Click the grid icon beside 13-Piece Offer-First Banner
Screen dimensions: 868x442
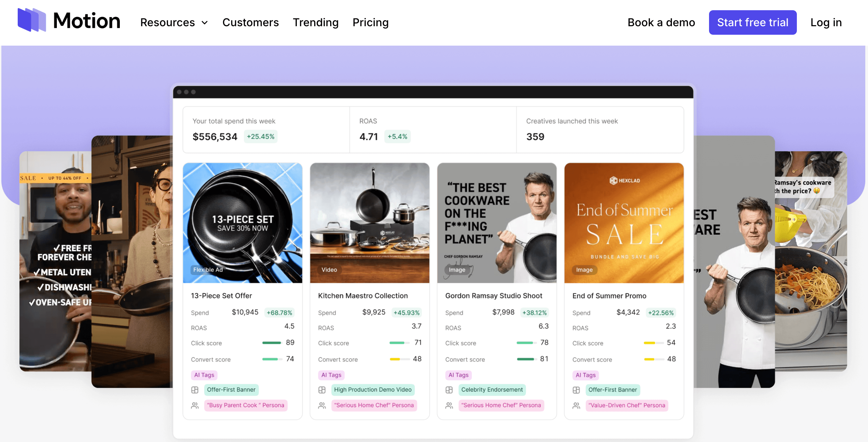point(195,390)
